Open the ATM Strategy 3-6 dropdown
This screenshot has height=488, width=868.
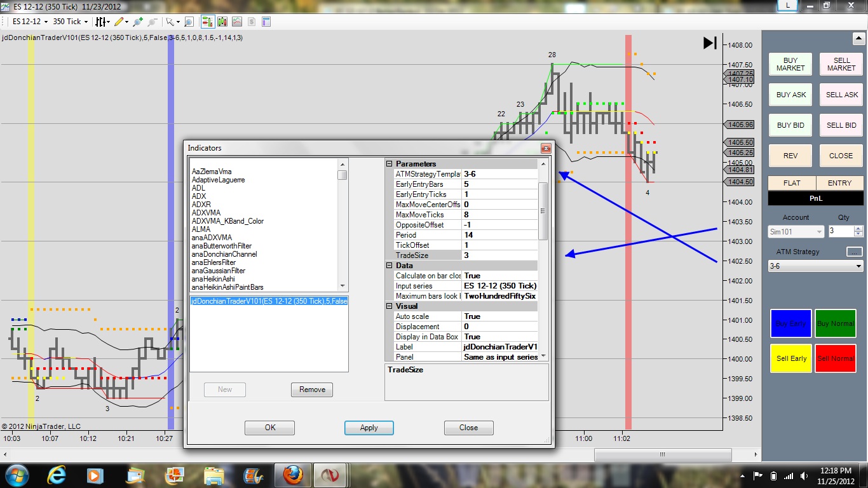coord(815,266)
